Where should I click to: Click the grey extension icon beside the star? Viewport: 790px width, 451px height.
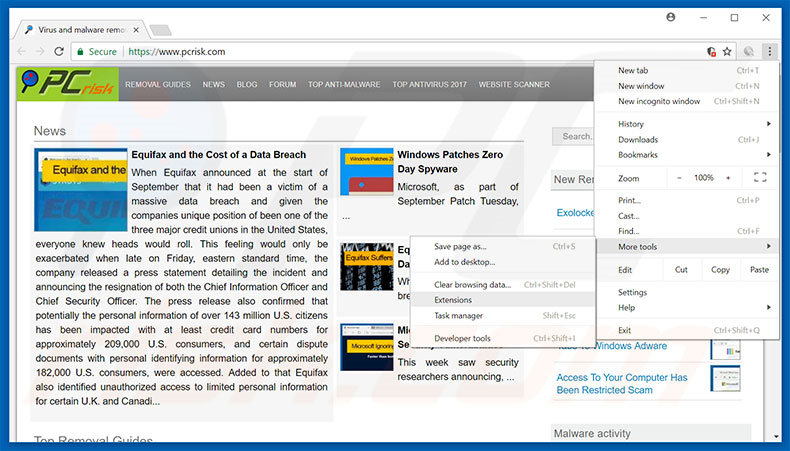(x=749, y=51)
